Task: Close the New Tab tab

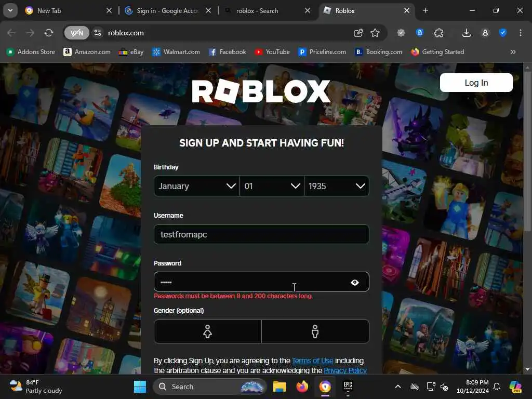Action: coord(109,11)
